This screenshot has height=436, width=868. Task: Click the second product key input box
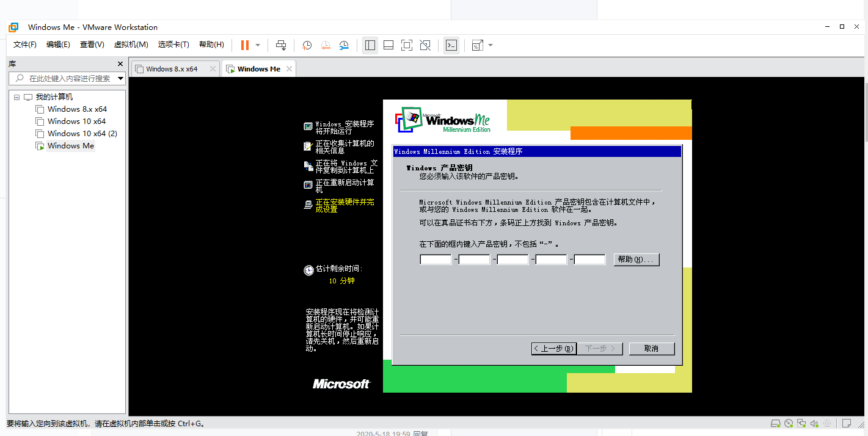click(474, 260)
